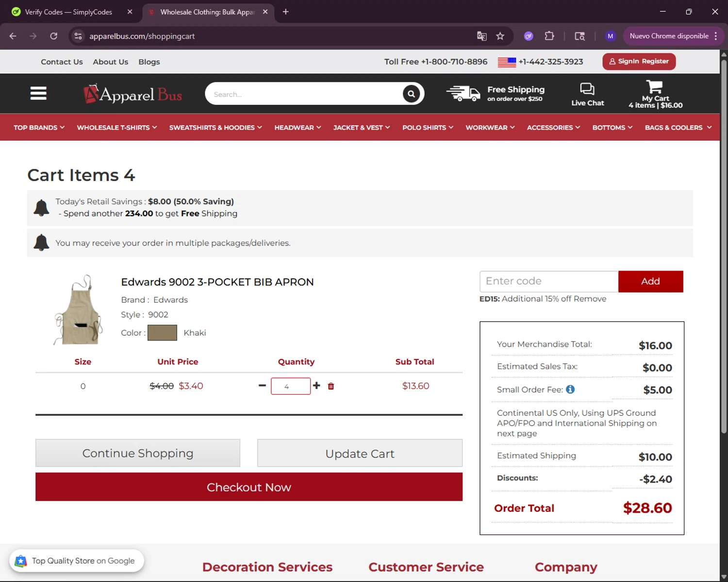Expand the JACKET & VEST menu
The width and height of the screenshot is (728, 582).
pyautogui.click(x=362, y=128)
